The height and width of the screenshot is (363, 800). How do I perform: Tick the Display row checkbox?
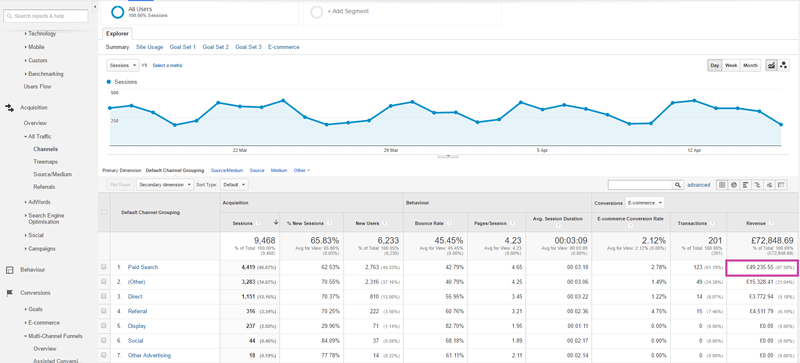coord(104,325)
